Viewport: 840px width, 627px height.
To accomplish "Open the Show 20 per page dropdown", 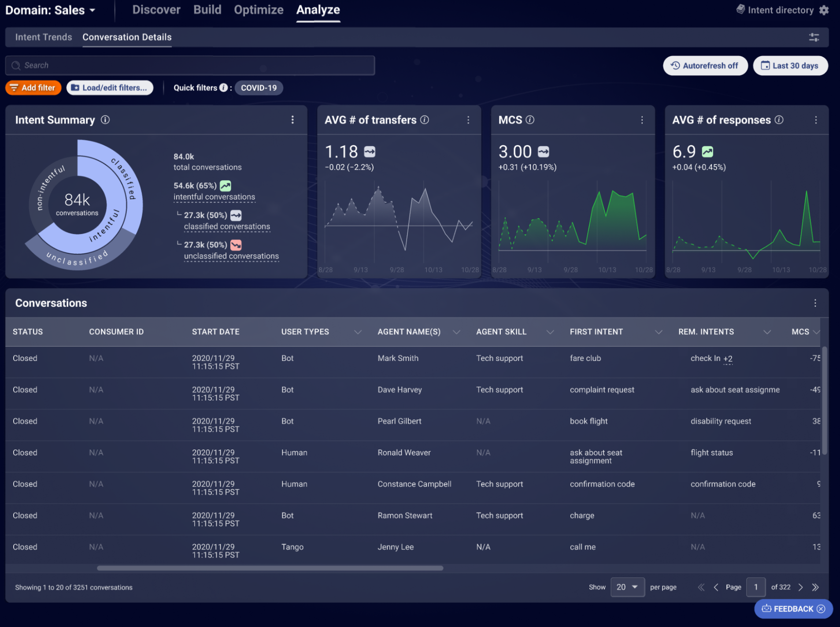I will [628, 587].
